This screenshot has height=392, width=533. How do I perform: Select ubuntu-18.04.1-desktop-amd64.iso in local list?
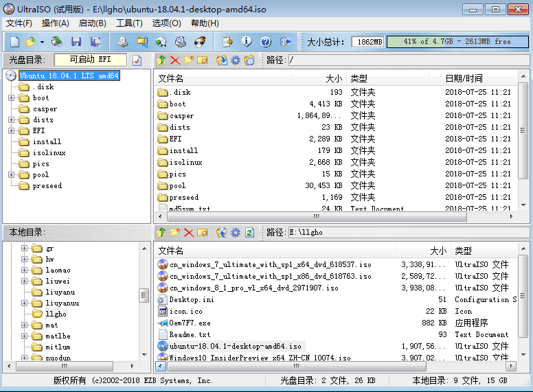click(x=235, y=346)
